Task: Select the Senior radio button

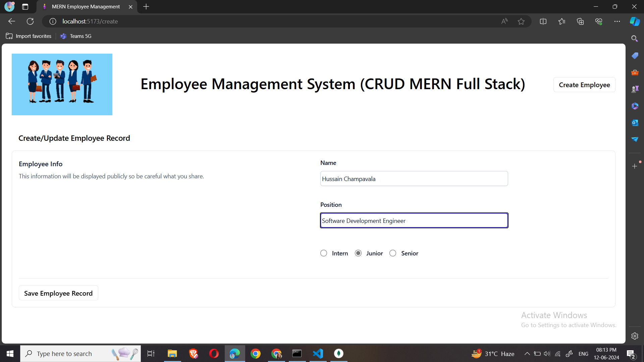Action: [393, 253]
